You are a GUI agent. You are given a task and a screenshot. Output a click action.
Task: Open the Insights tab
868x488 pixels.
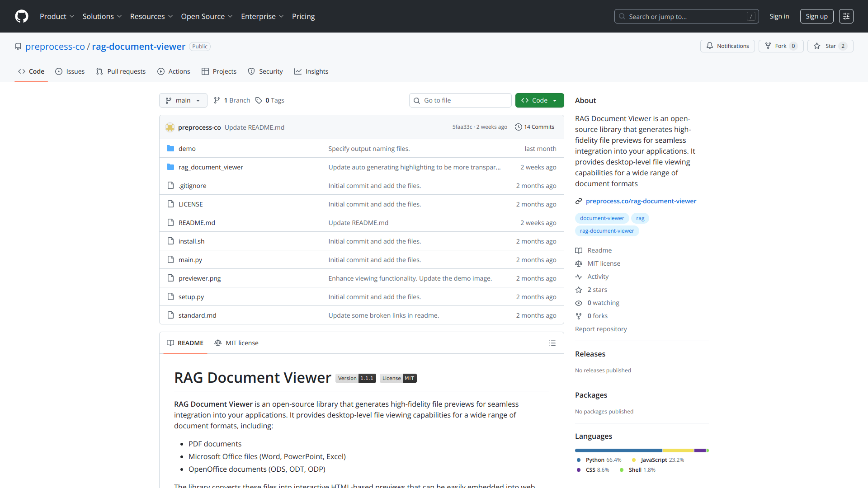311,71
